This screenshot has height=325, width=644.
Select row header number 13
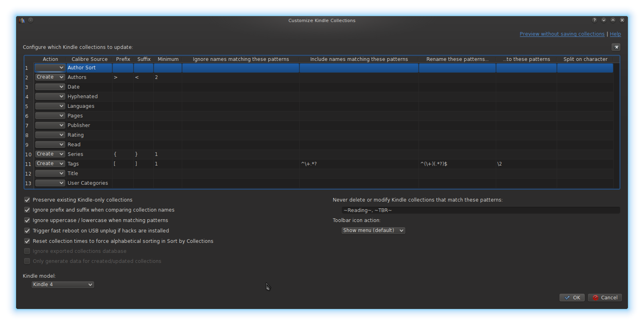point(28,183)
